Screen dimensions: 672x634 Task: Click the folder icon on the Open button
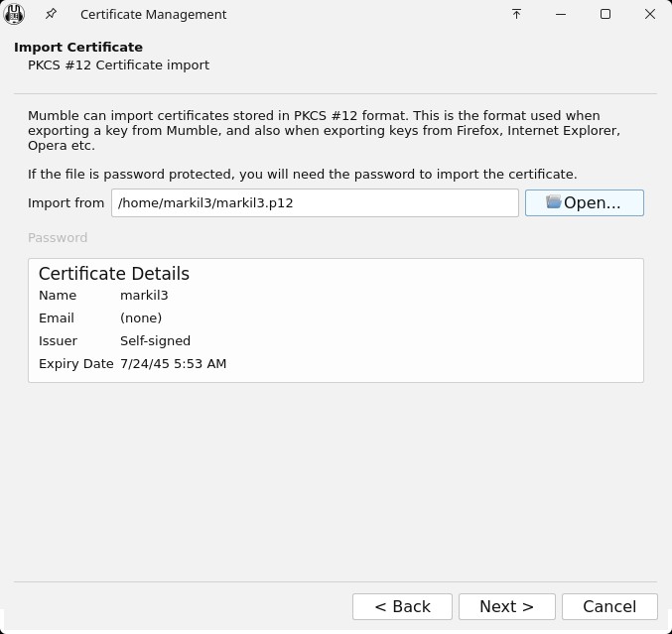click(x=553, y=202)
